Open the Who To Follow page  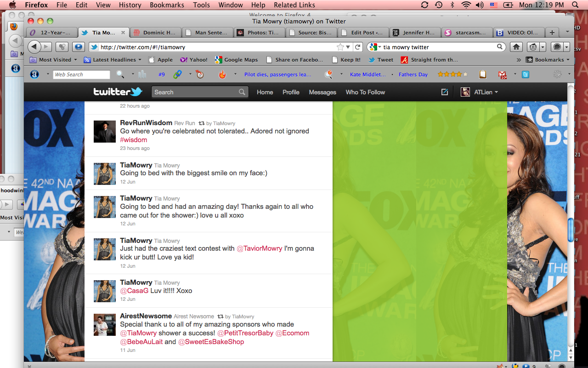365,92
